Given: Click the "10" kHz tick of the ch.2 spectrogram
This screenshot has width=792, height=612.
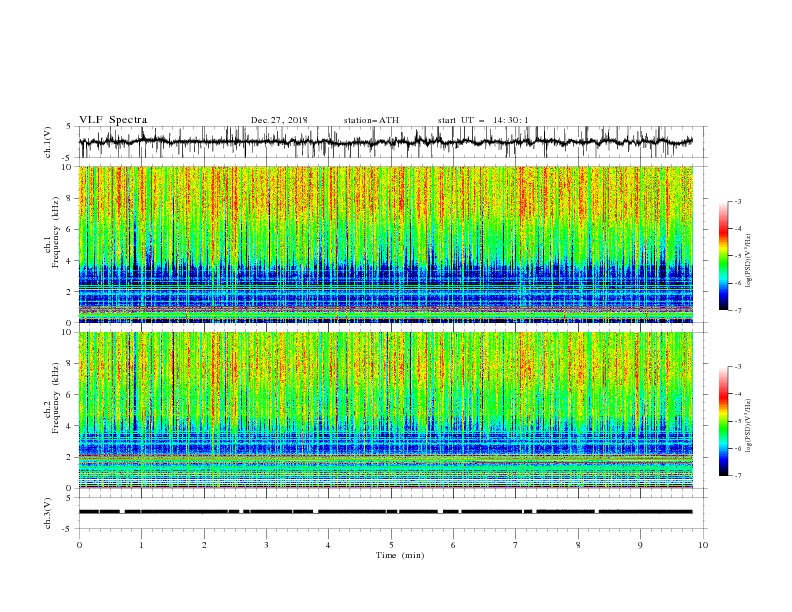Looking at the screenshot, I should tap(68, 332).
